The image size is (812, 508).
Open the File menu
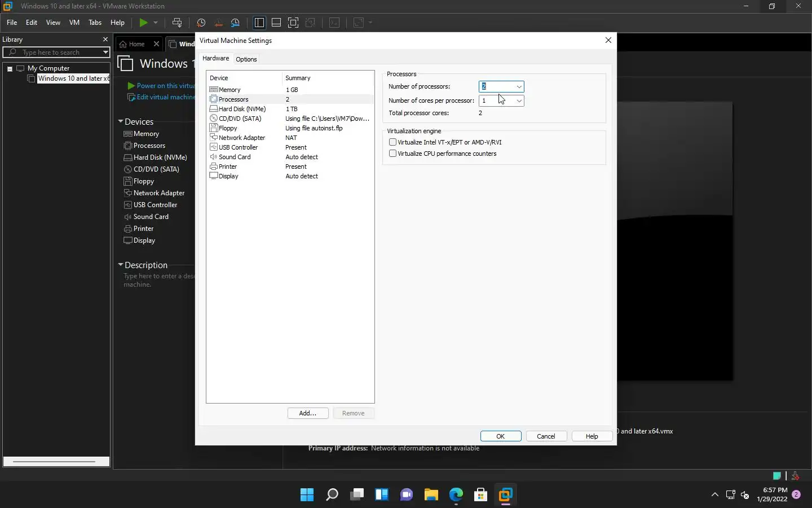click(x=12, y=23)
